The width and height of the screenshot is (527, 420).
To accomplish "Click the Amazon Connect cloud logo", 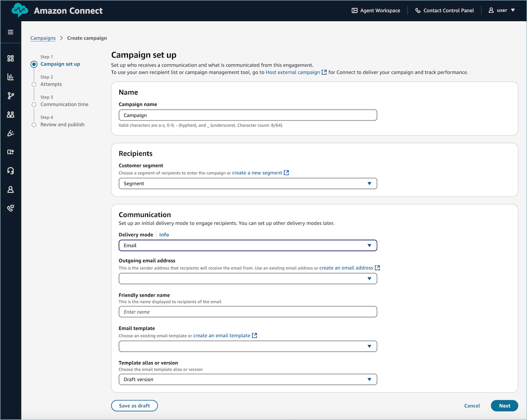I will pos(19,10).
